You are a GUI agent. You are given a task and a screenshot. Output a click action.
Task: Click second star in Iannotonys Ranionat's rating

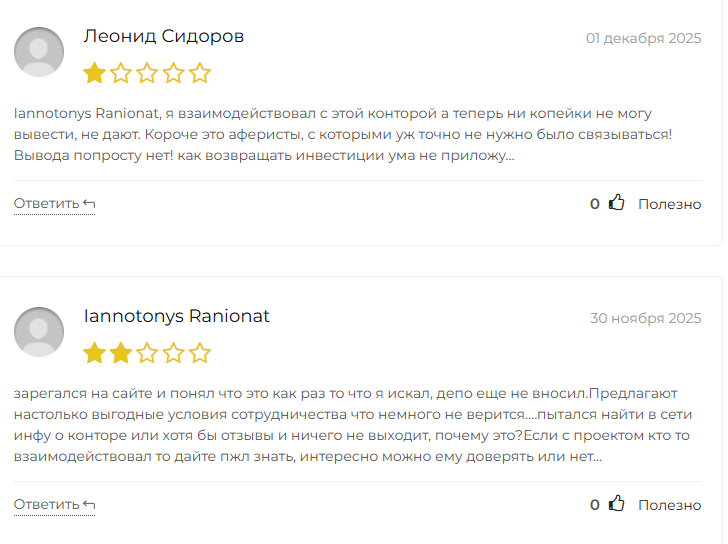[121, 353]
